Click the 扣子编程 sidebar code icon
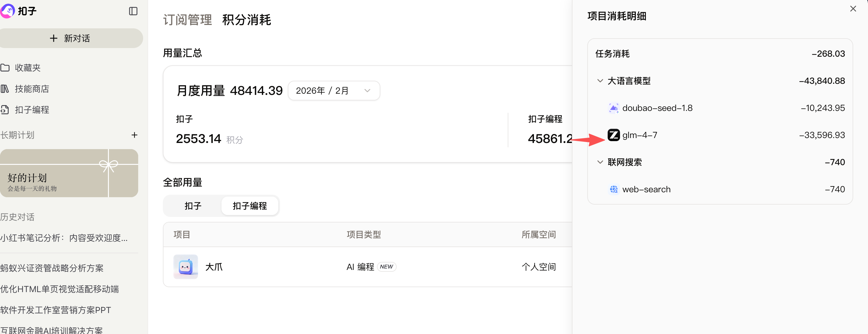The height and width of the screenshot is (334, 868). point(5,110)
